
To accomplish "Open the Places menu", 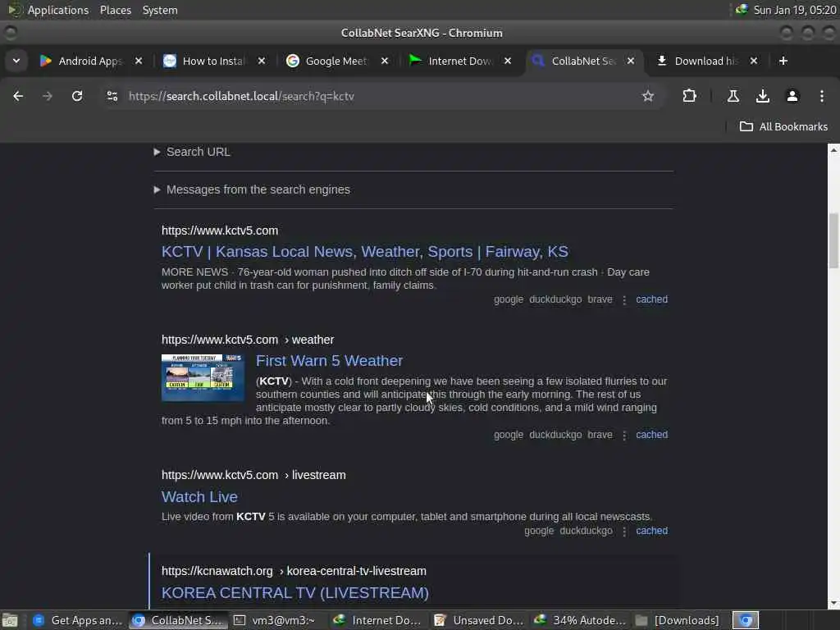I will click(x=115, y=10).
